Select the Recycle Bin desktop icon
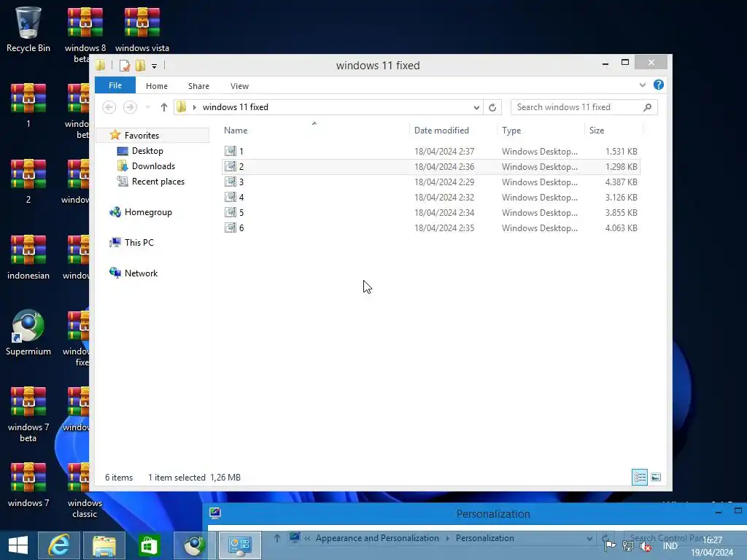The height and width of the screenshot is (560, 747). coord(28,29)
